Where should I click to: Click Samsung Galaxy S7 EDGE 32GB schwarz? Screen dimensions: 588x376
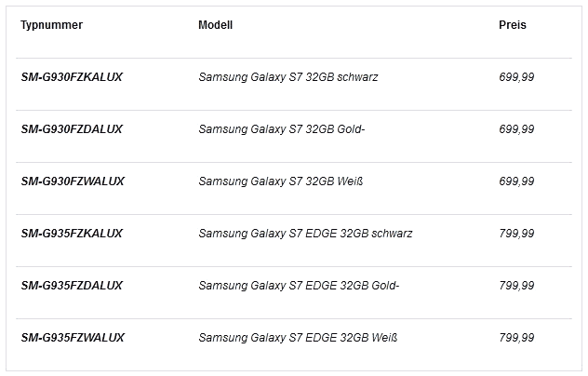click(x=305, y=234)
